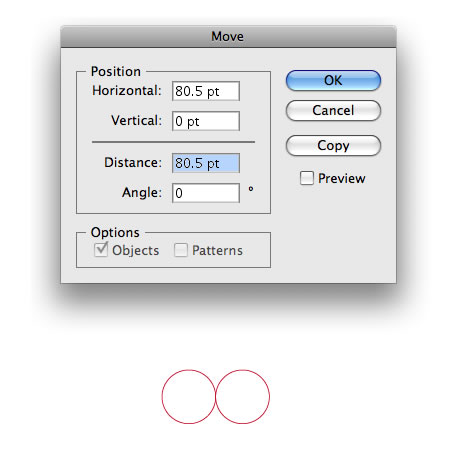Click the Vertical label
The width and height of the screenshot is (457, 465).
click(136, 121)
